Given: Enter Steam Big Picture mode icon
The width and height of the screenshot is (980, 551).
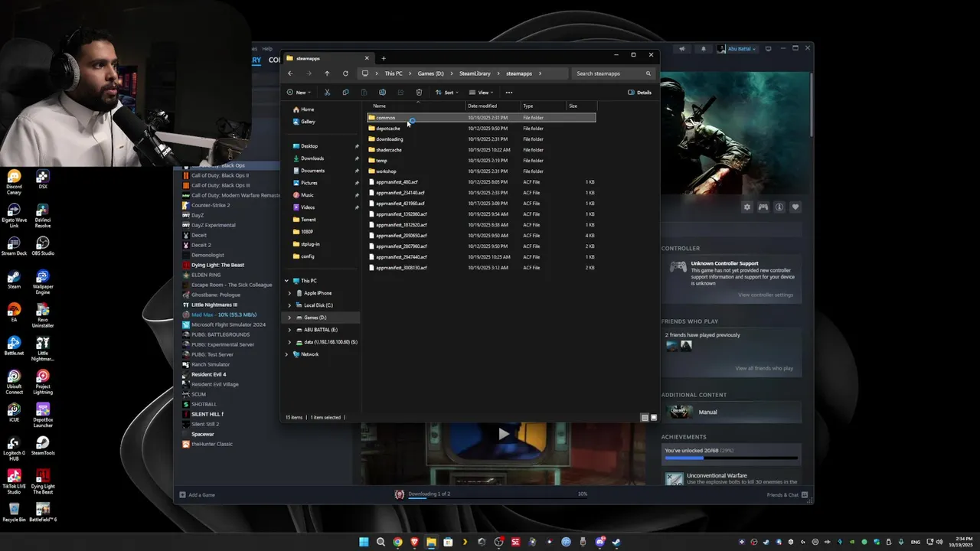Looking at the screenshot, I should coord(769,49).
